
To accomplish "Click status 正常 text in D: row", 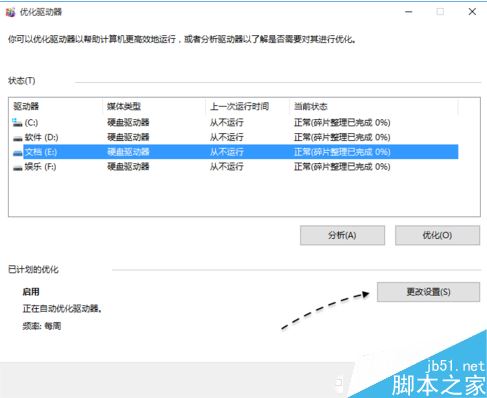I will [342, 137].
